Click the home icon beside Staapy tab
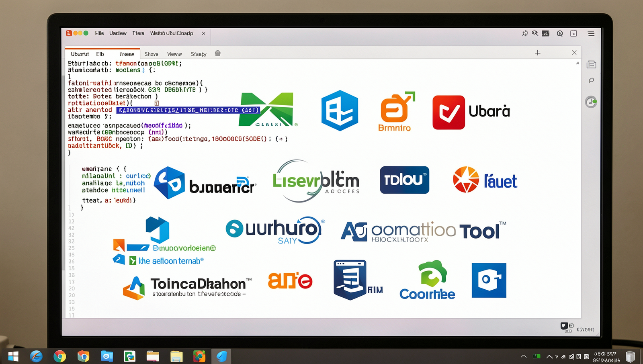This screenshot has width=643, height=364. point(217,53)
